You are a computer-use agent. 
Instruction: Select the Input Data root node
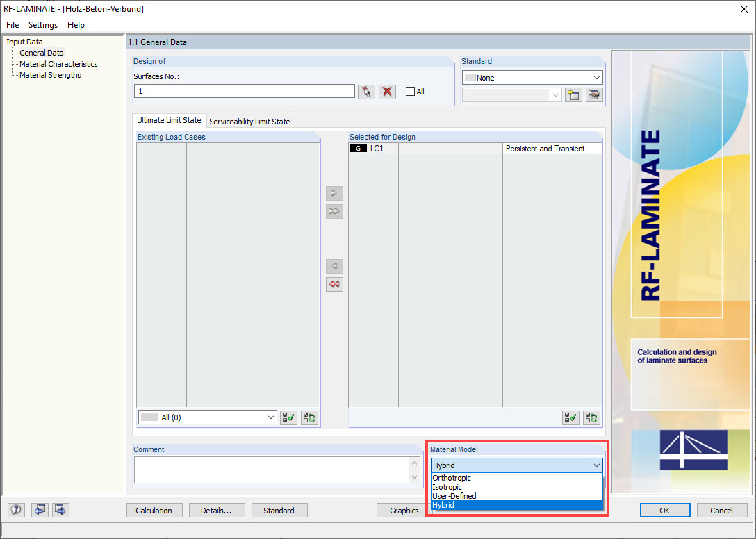pyautogui.click(x=24, y=42)
